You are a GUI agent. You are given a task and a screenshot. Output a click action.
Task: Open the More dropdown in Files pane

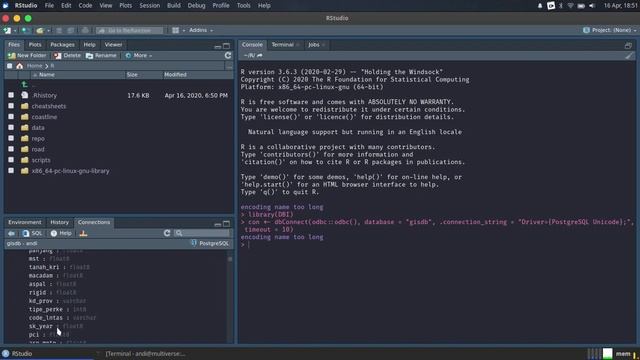tap(139, 56)
